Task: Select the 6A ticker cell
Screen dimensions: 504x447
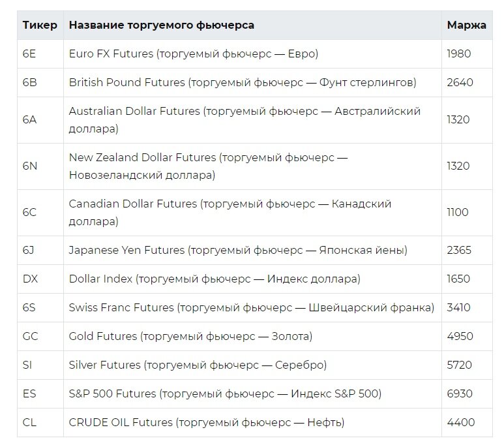Action: pos(30,120)
